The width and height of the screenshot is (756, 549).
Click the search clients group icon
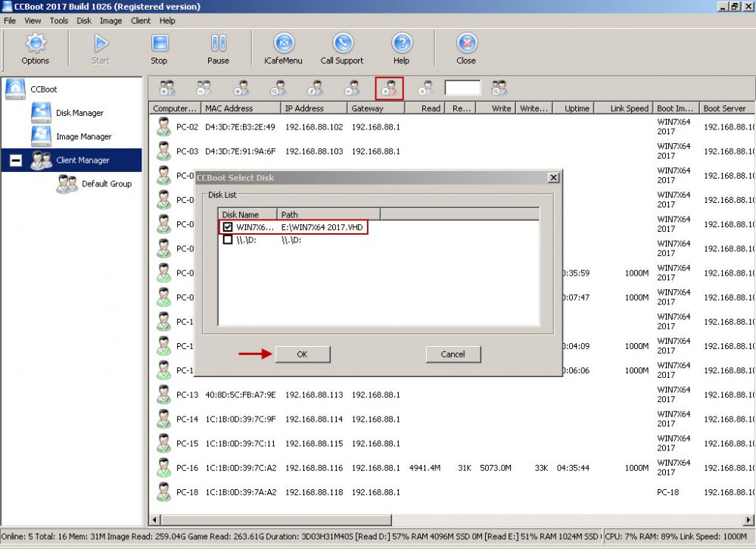(x=499, y=89)
